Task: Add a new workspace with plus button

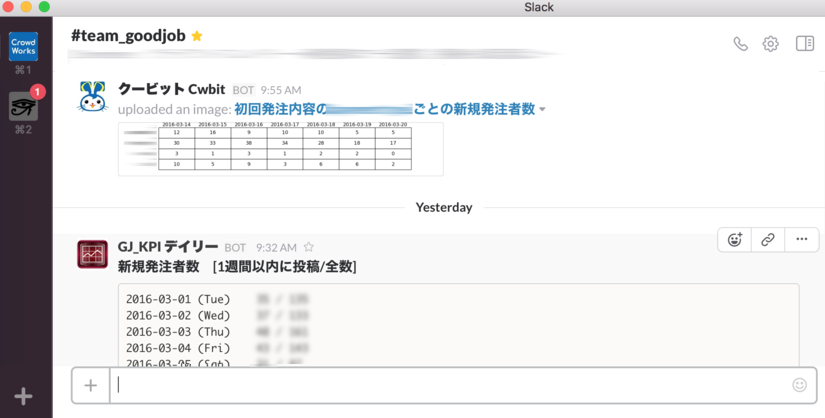Action: point(23,396)
